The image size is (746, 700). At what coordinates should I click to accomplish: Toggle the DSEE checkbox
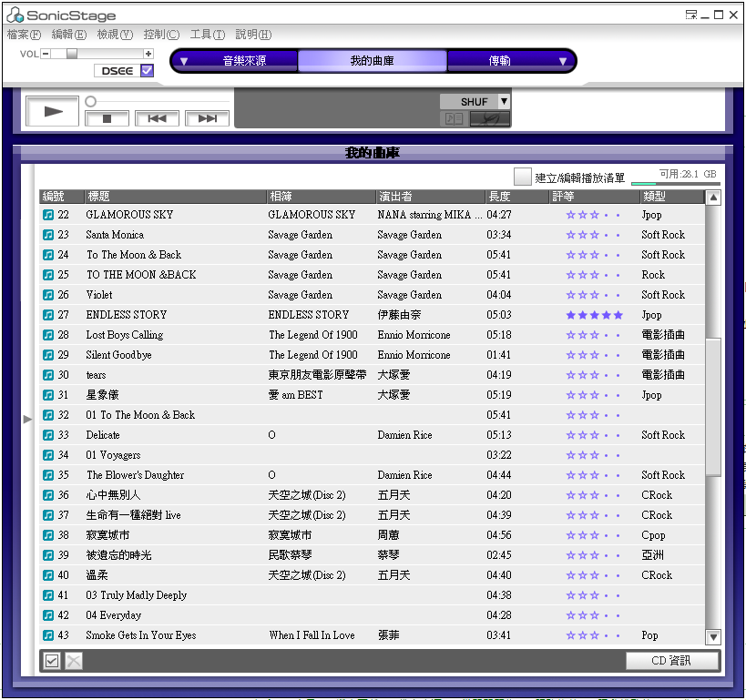147,71
